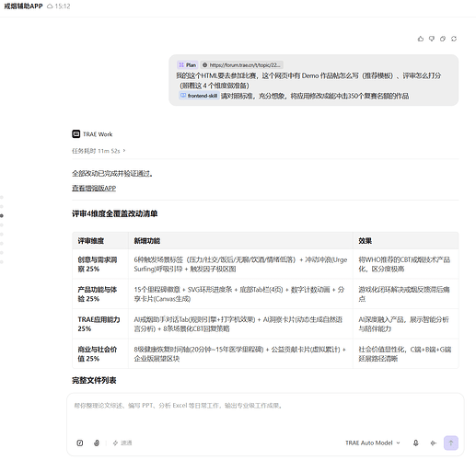Click the Plan tag in the user message
The image size is (476, 460).
(x=188, y=65)
